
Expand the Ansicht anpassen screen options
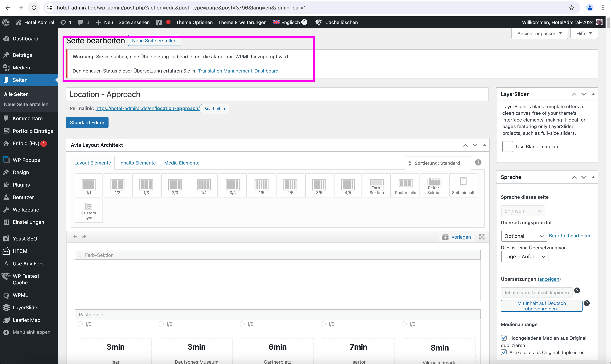tap(539, 33)
